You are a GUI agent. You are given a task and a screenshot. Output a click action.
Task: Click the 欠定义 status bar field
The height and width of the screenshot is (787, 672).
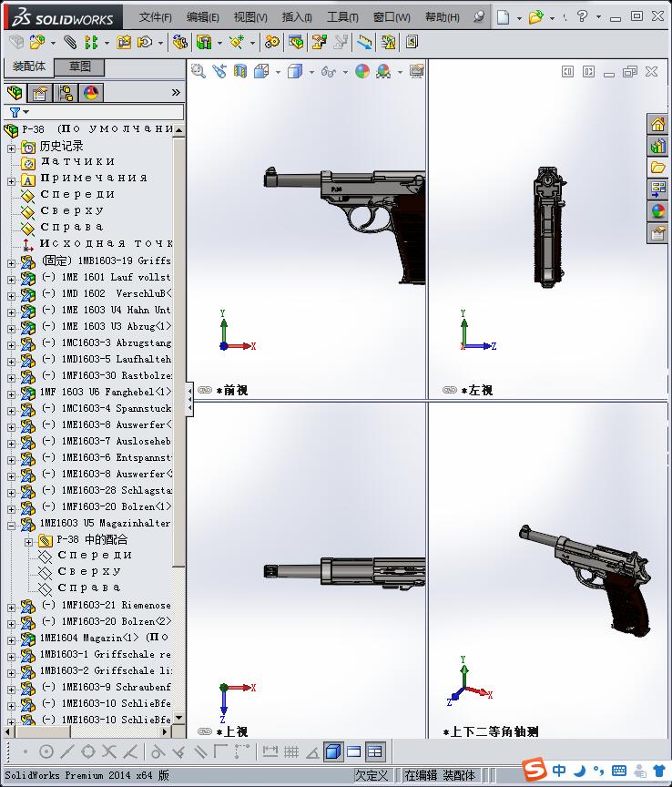[x=372, y=775]
